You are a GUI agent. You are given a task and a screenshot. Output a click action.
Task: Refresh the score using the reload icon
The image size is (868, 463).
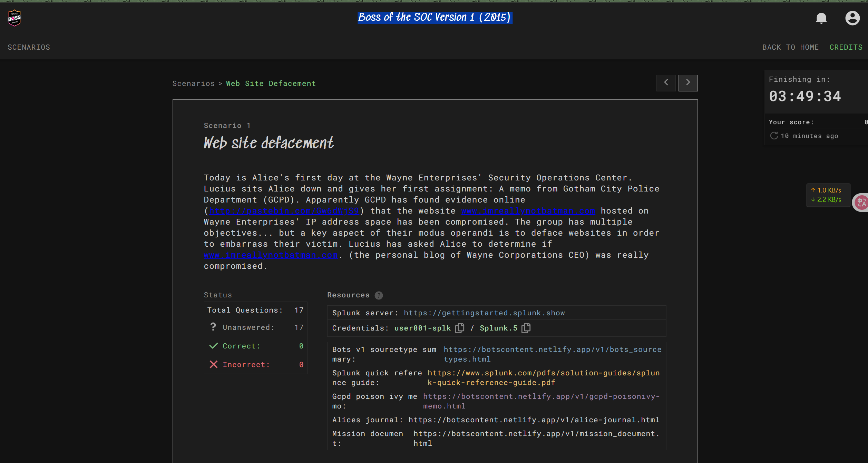coord(774,136)
